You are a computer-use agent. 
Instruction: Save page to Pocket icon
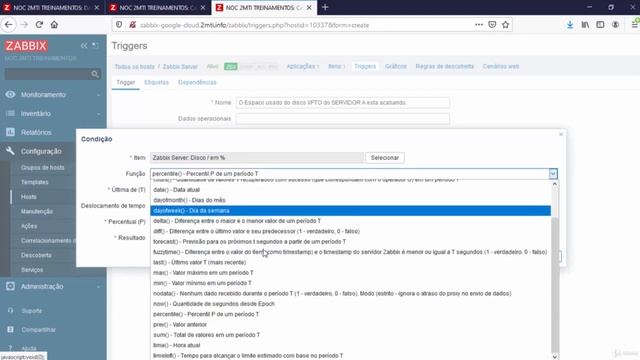492,25
